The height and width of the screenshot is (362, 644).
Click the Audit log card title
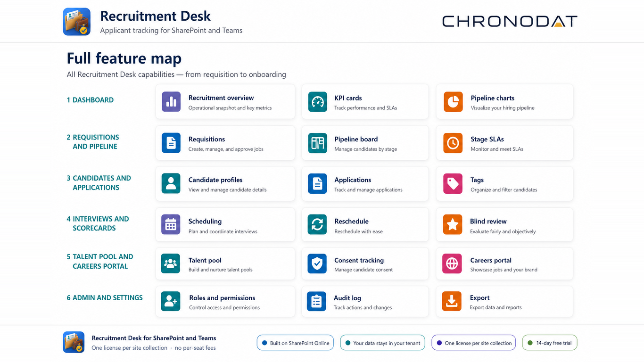(347, 298)
